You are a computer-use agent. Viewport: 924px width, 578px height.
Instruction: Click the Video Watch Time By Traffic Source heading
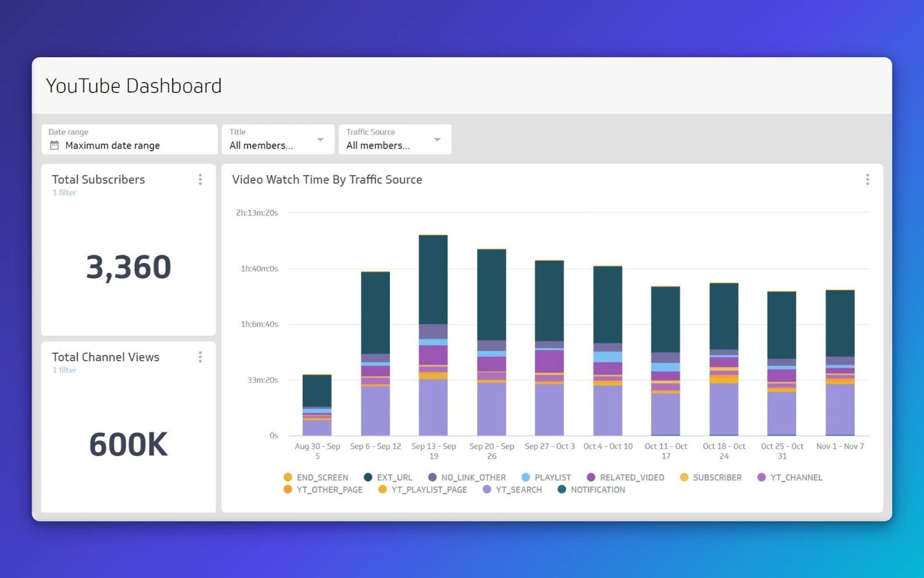point(327,180)
